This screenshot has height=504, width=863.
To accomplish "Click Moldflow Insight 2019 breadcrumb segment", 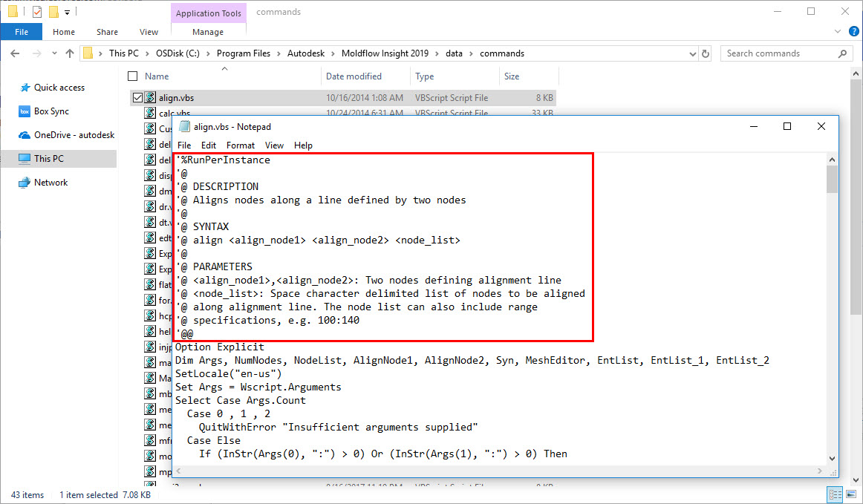I will [x=385, y=53].
